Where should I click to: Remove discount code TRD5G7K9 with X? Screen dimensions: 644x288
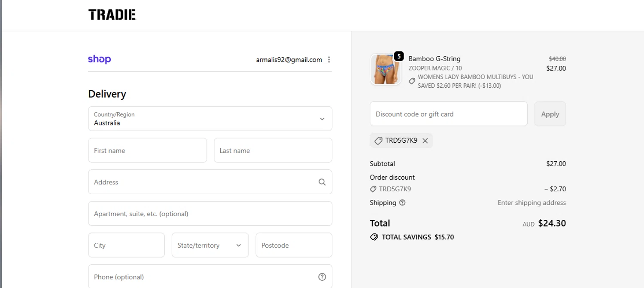425,141
